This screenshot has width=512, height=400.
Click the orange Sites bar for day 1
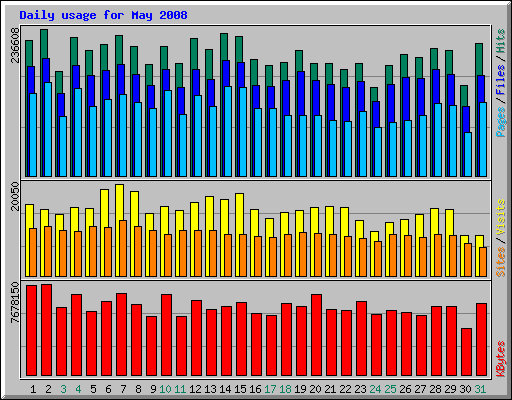pyautogui.click(x=33, y=252)
